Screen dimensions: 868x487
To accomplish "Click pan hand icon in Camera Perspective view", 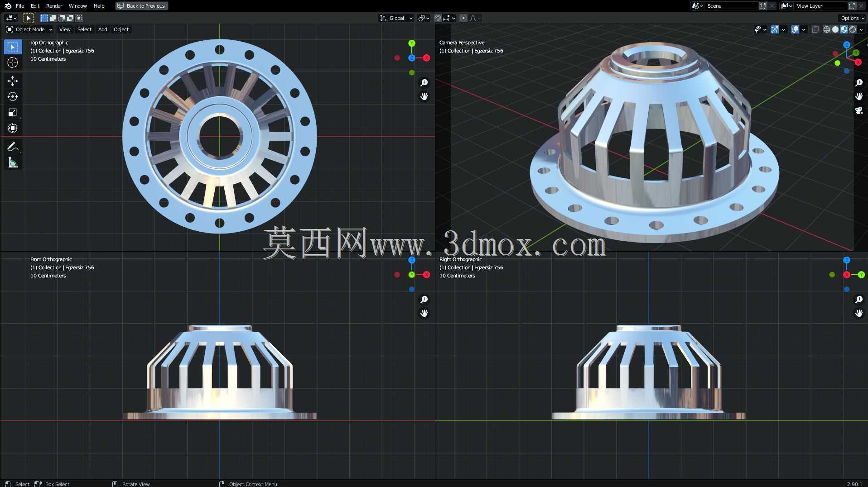I will (859, 96).
